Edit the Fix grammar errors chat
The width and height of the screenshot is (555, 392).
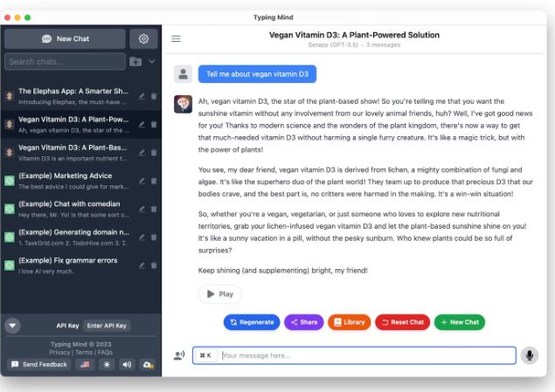142,265
